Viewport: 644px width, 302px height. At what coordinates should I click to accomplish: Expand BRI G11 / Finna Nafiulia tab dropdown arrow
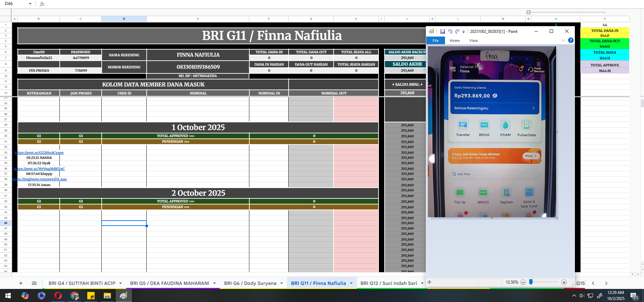click(351, 283)
